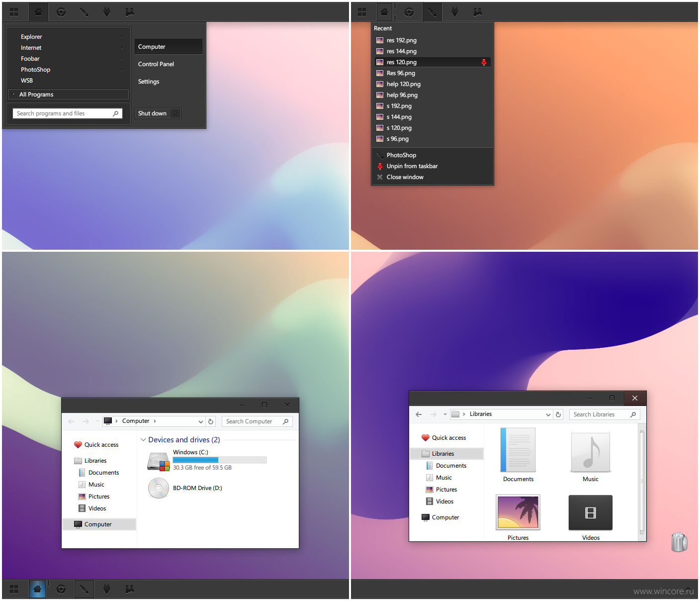Image resolution: width=700 pixels, height=601 pixels.
Task: Click the computer icon in Computer address bar
Action: 108,421
